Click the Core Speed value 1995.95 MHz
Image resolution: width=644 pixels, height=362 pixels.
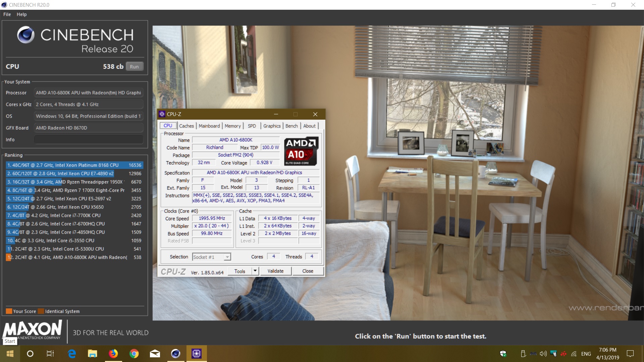[212, 218]
